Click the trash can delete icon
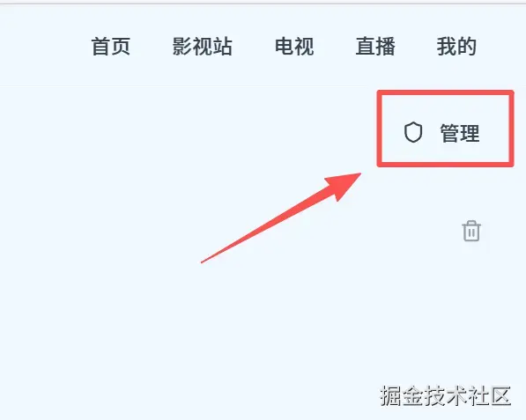Image resolution: width=526 pixels, height=420 pixels. coord(471,231)
